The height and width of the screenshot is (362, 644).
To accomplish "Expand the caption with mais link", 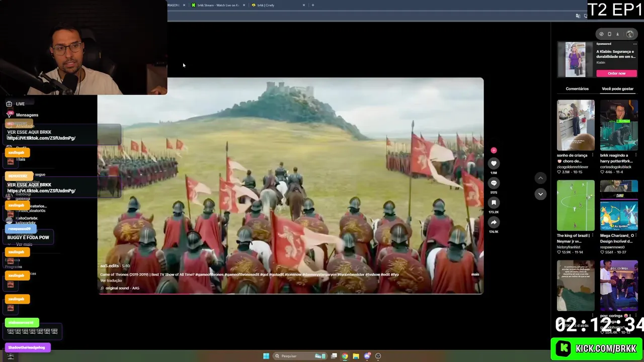I will [475, 275].
